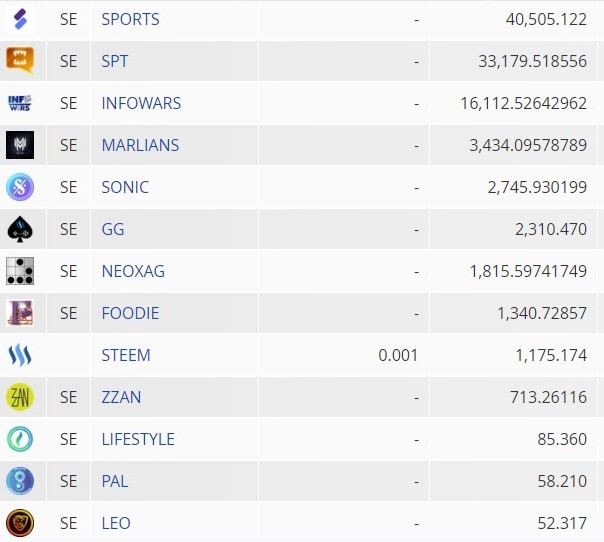
Task: Click the SONIC token logo icon
Action: 20,187
